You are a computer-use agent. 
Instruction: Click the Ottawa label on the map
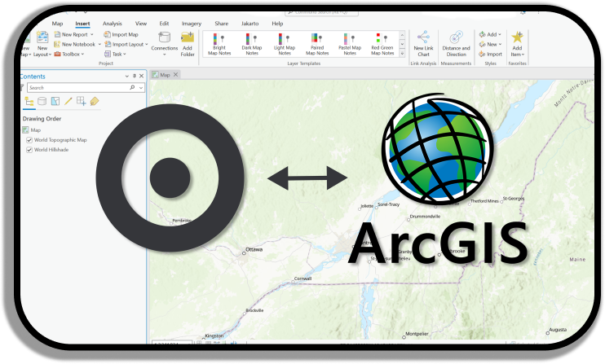click(x=254, y=250)
